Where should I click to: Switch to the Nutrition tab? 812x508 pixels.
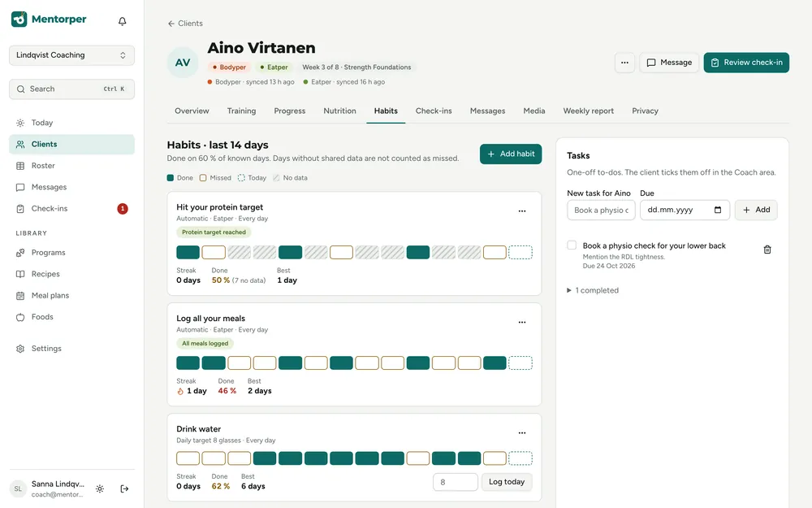point(339,111)
